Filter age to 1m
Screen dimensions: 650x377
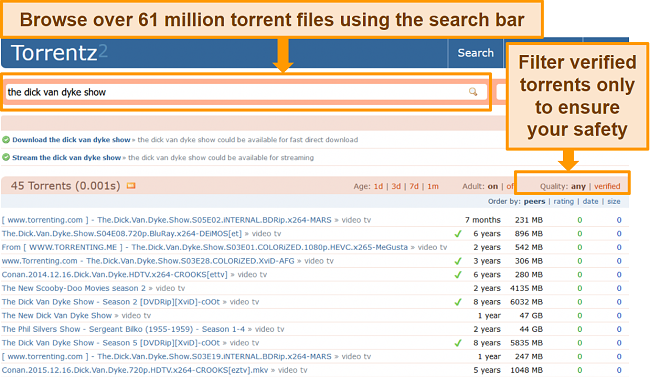[433, 186]
